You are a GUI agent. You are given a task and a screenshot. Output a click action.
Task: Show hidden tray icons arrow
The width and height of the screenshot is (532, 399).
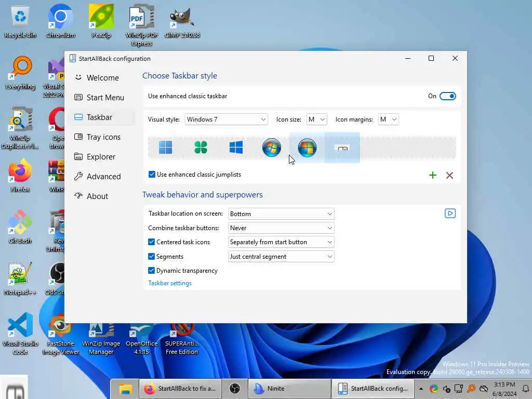tap(421, 389)
